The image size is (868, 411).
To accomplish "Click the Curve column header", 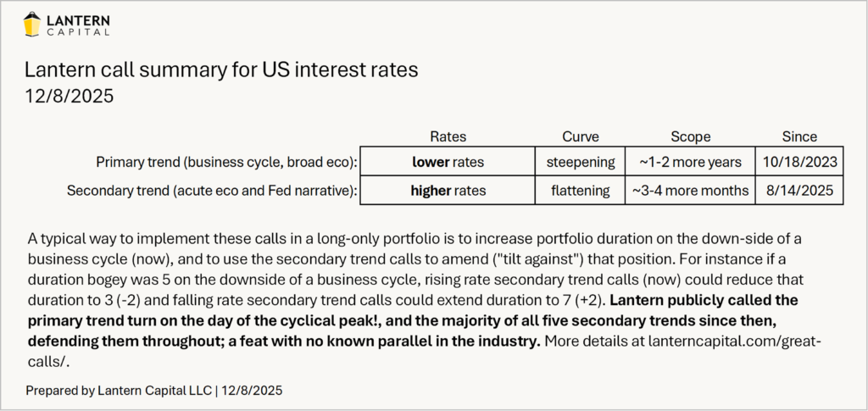I will coord(581,136).
